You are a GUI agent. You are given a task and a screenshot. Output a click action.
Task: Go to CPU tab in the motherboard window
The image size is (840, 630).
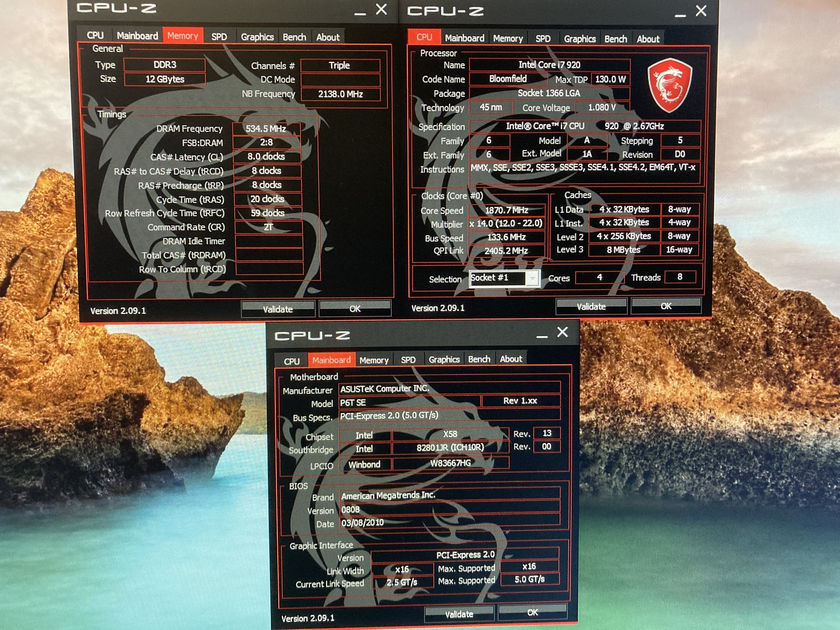292,361
